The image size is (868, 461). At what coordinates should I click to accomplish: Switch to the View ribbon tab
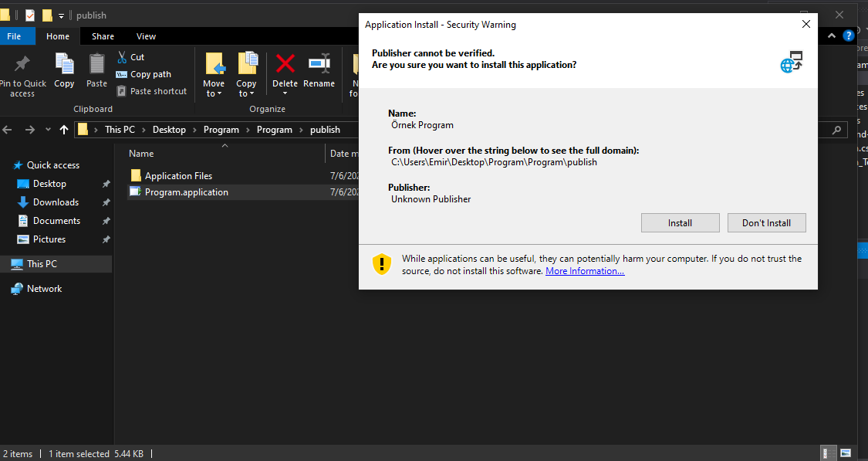tap(146, 36)
